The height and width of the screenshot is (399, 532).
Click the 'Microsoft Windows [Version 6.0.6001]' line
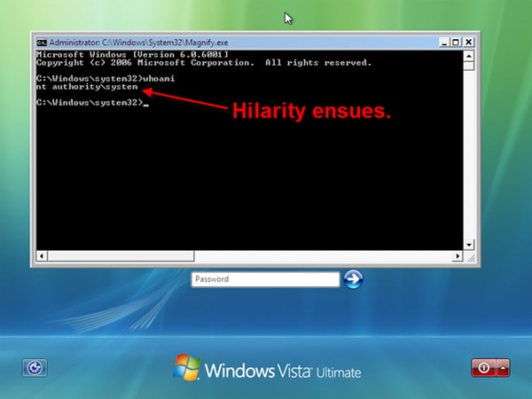tap(132, 55)
